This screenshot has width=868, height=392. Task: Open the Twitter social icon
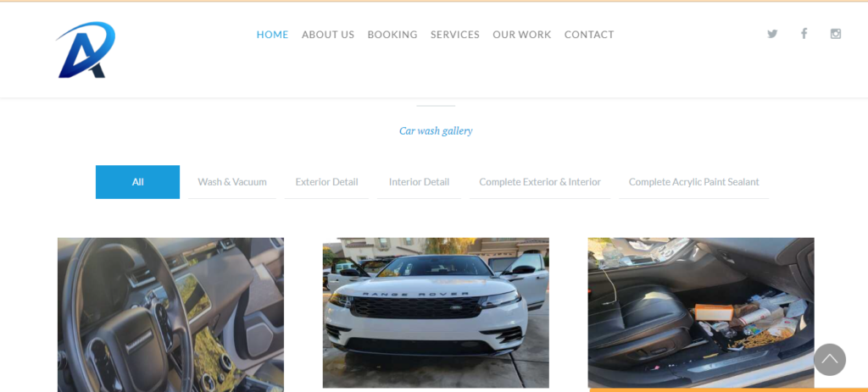pyautogui.click(x=772, y=34)
